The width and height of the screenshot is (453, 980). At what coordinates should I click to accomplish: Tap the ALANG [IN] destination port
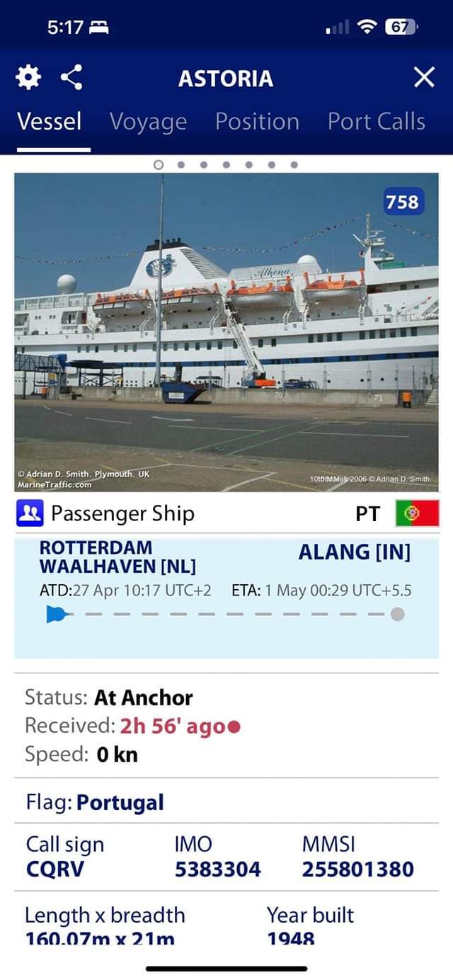click(355, 552)
